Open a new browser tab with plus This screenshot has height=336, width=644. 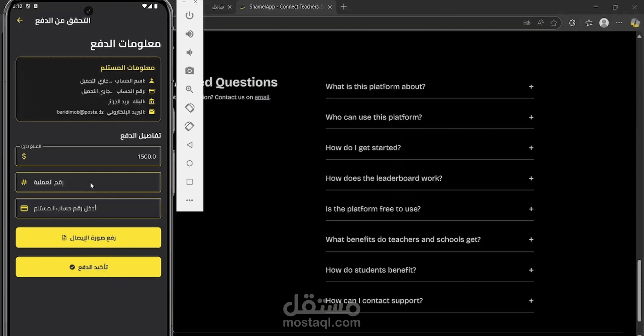click(344, 7)
